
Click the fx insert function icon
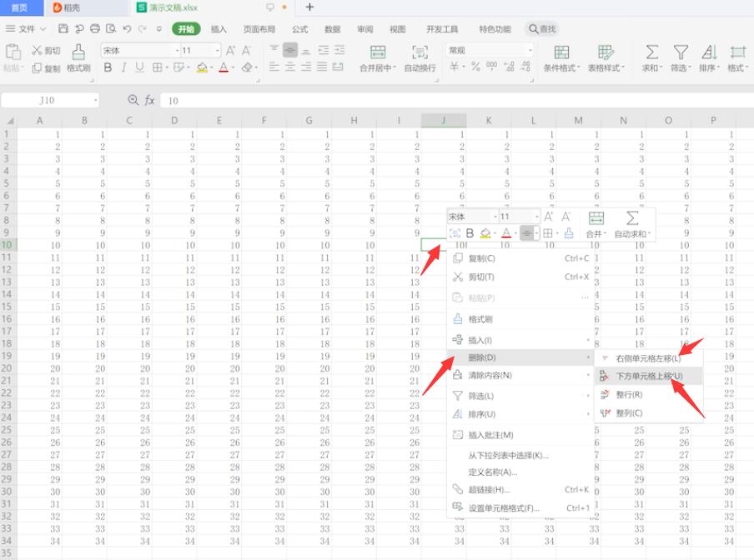[149, 100]
